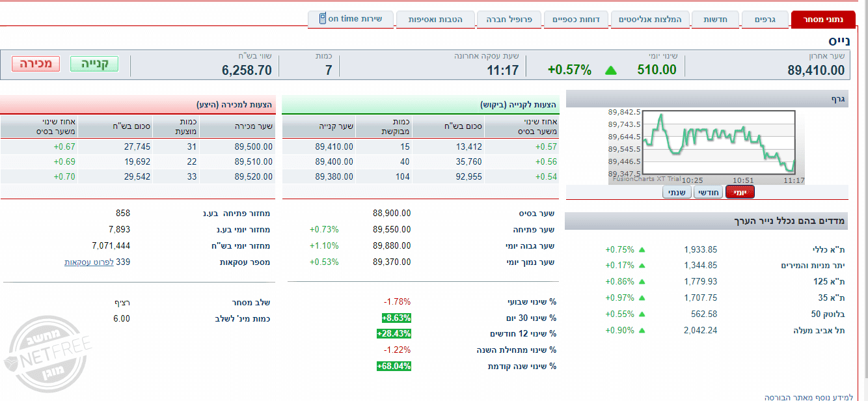Click the daily change value 510.00
Image resolution: width=868 pixels, height=401 pixels.
pyautogui.click(x=657, y=70)
